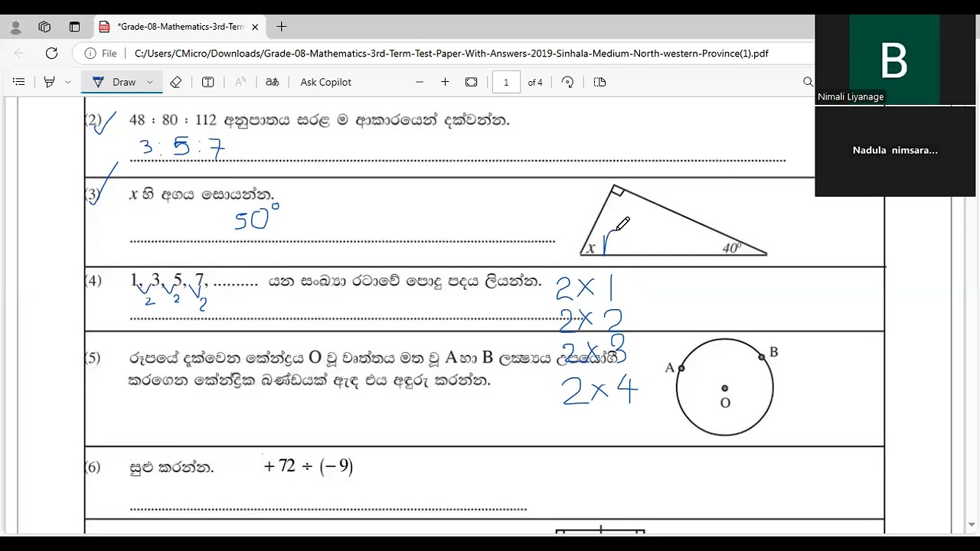The image size is (980, 551).
Task: Click the expression +72 ÷ (−9)
Action: coord(308,466)
